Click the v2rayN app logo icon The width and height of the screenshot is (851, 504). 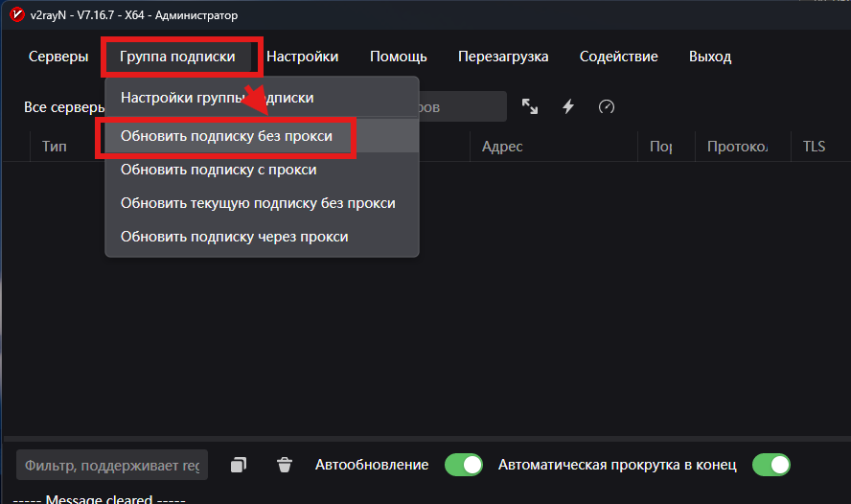coord(17,14)
